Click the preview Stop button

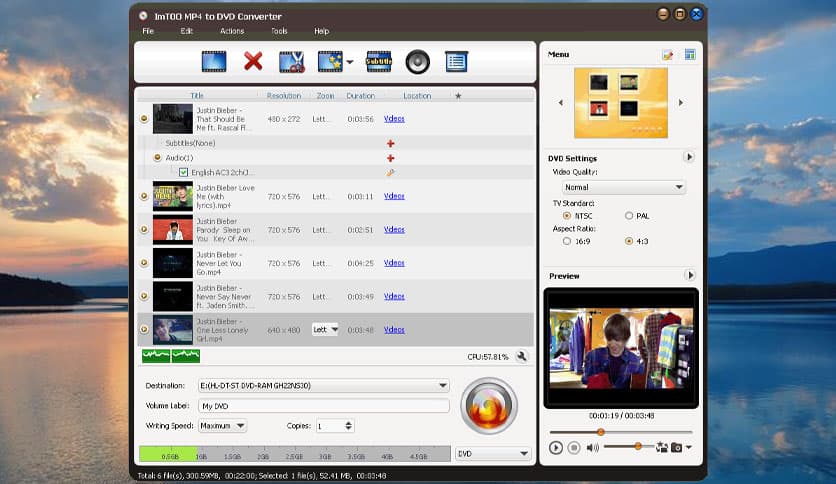574,448
